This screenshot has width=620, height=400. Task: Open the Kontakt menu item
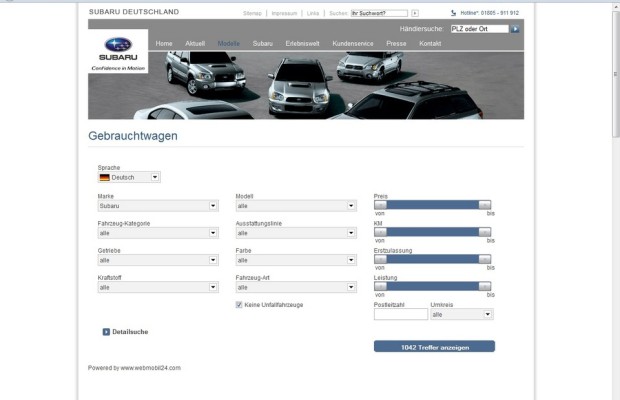[x=430, y=43]
